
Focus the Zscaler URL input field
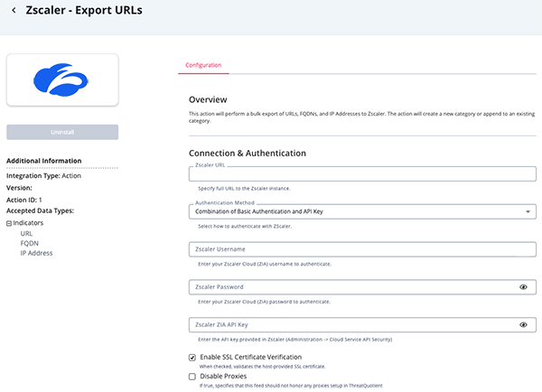coord(362,174)
